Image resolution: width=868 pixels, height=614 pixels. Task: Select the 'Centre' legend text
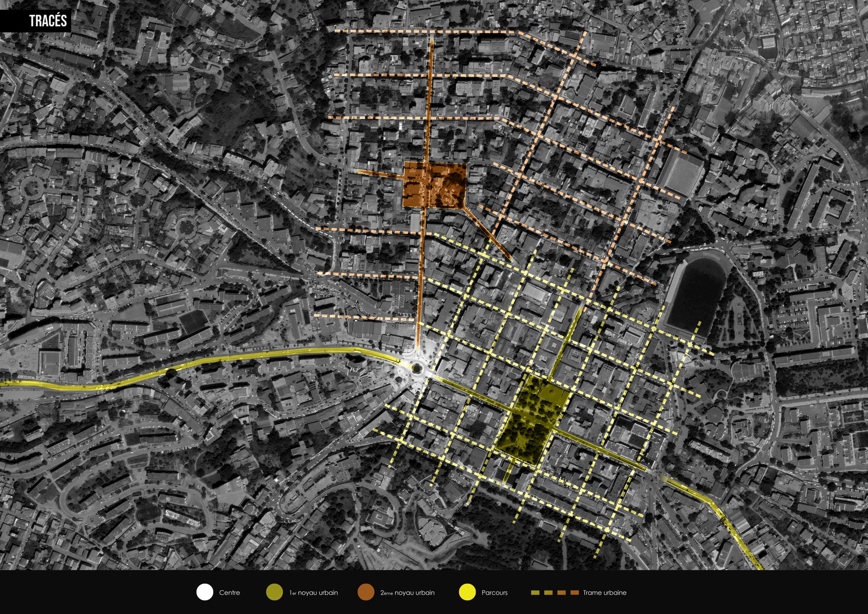pos(229,592)
